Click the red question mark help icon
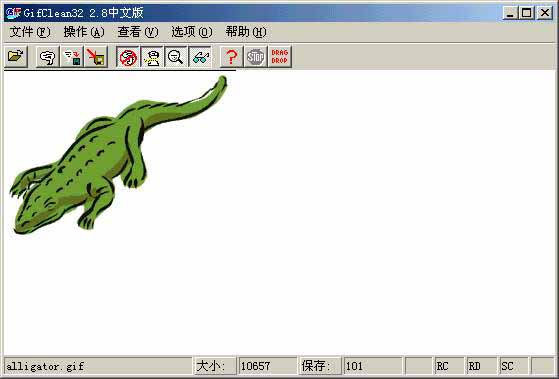Image resolution: width=559 pixels, height=379 pixels. [231, 57]
